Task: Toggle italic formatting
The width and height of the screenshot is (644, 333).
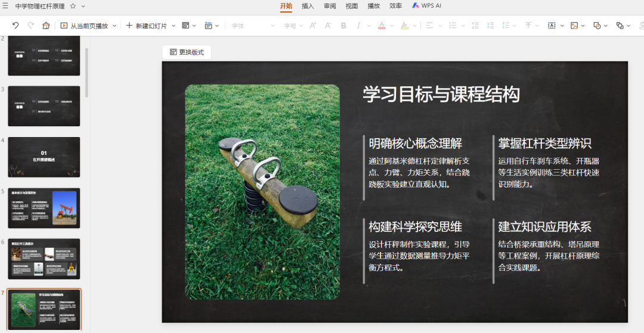Action: (x=358, y=26)
